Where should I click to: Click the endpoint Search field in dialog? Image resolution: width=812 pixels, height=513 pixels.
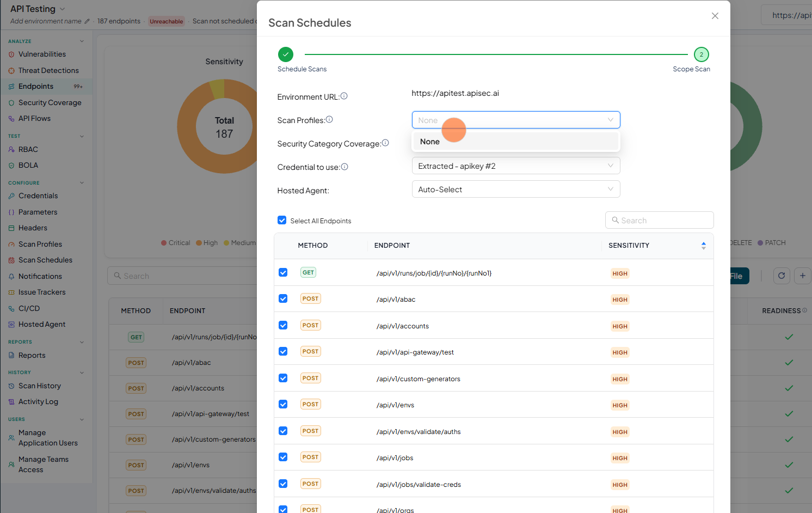(x=660, y=220)
